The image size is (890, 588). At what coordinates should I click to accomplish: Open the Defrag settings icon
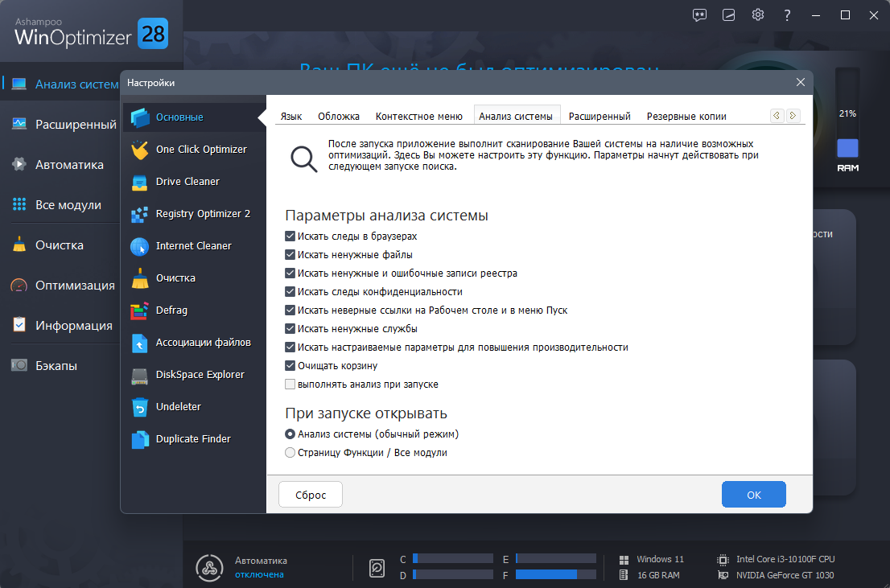(140, 310)
